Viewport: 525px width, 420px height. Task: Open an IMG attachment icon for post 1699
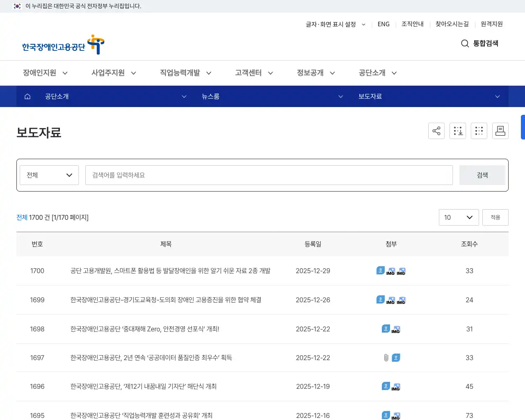coord(391,300)
